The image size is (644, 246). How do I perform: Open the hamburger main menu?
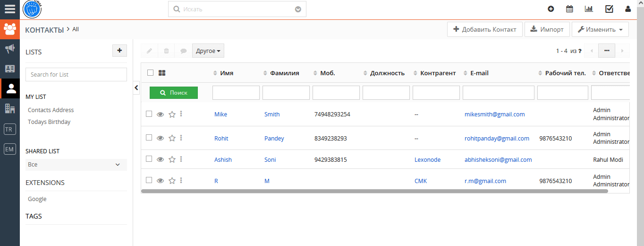pos(9,9)
